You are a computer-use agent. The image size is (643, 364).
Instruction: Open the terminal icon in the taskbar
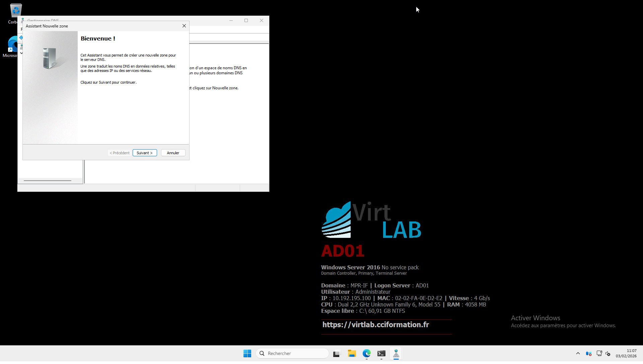[381, 353]
